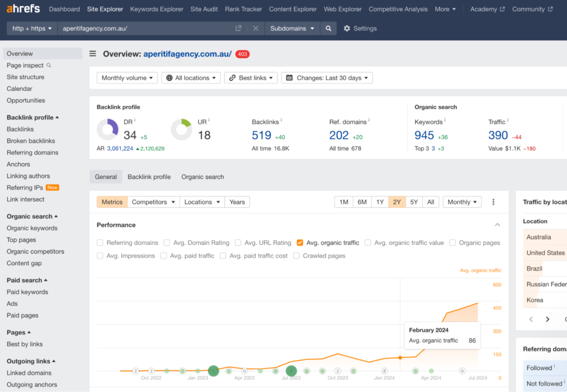
Task: Click Ref. domains info icon
Action: point(369,120)
